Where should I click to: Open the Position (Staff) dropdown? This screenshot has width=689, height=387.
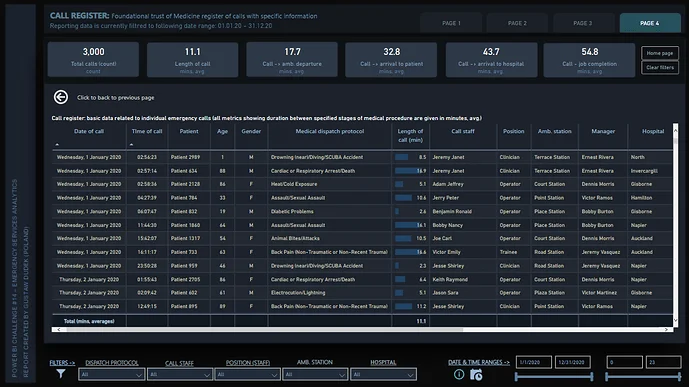click(247, 374)
